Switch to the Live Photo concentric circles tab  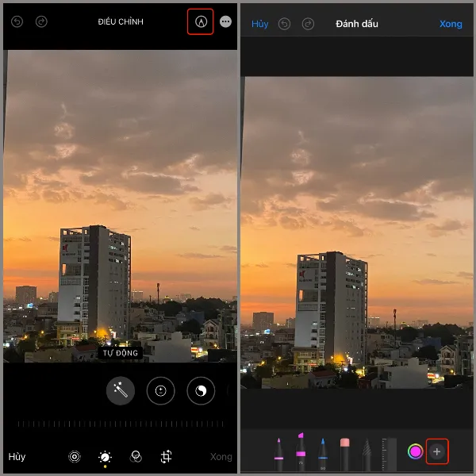pyautogui.click(x=75, y=456)
